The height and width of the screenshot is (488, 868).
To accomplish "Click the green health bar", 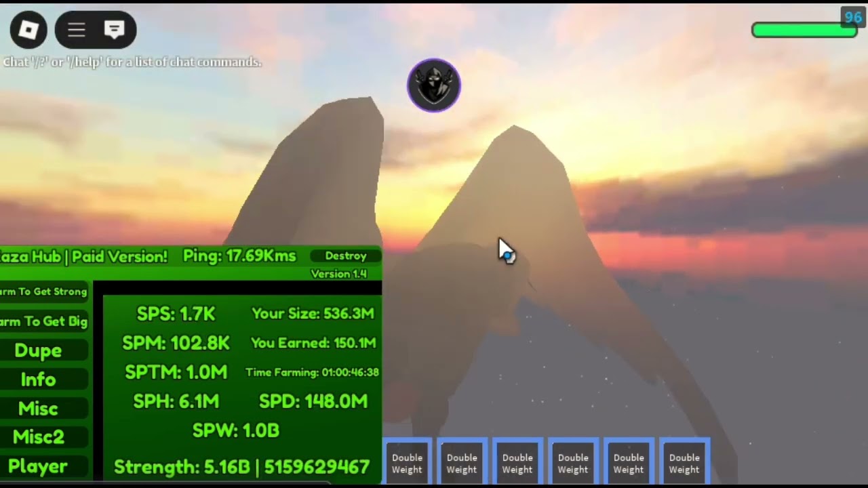I will 804,30.
